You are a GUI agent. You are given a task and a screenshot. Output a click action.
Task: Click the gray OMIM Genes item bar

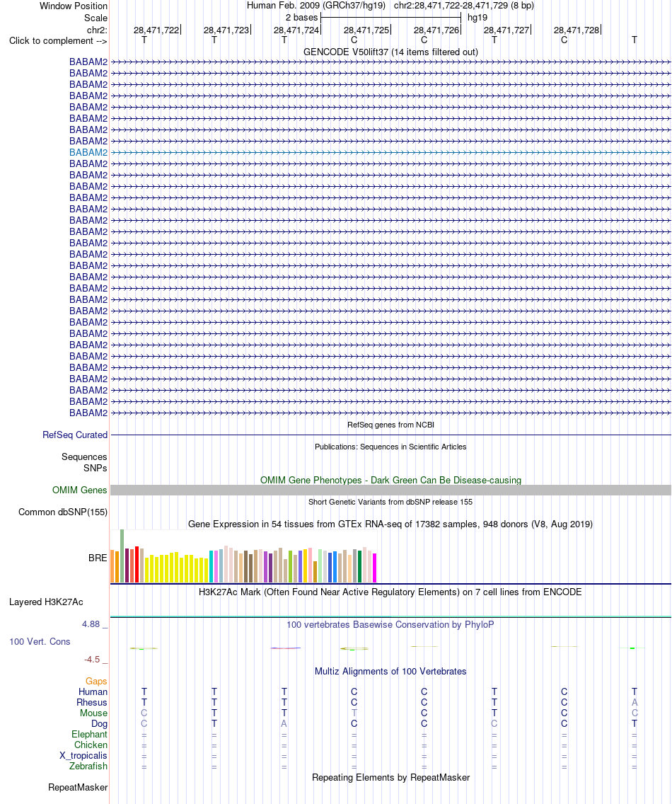[x=390, y=490]
